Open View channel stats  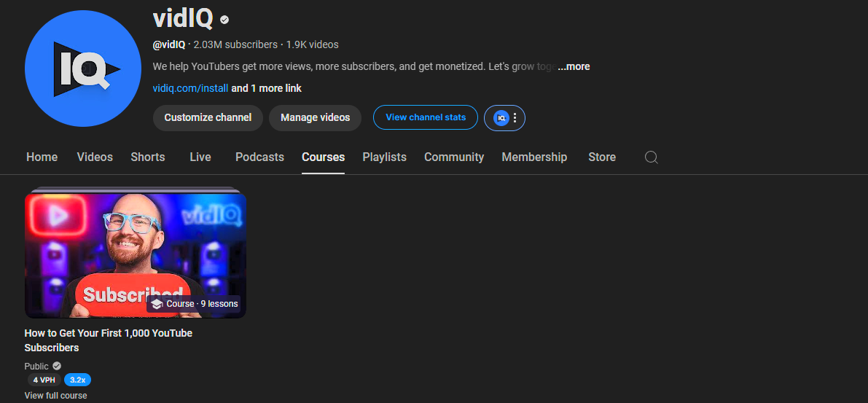click(425, 117)
